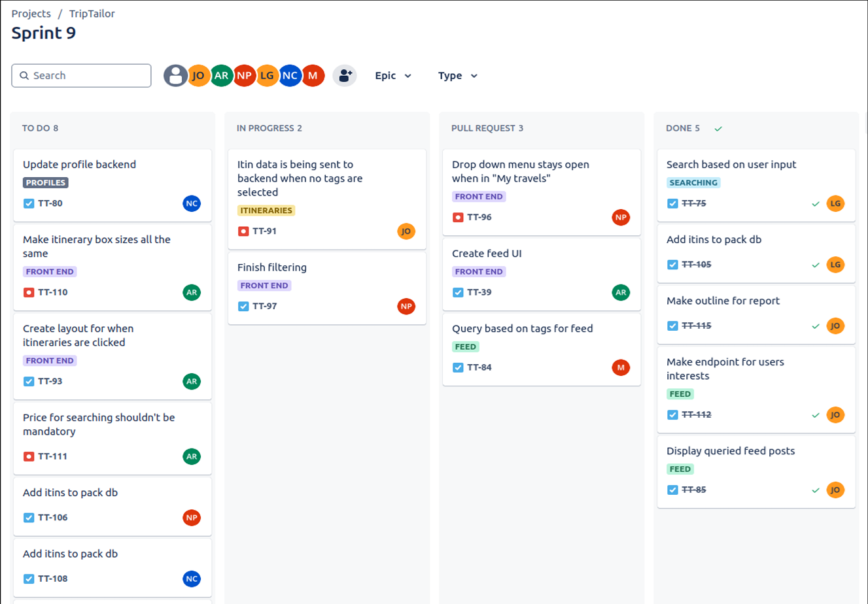Click 'Search based on user input' title

point(731,165)
